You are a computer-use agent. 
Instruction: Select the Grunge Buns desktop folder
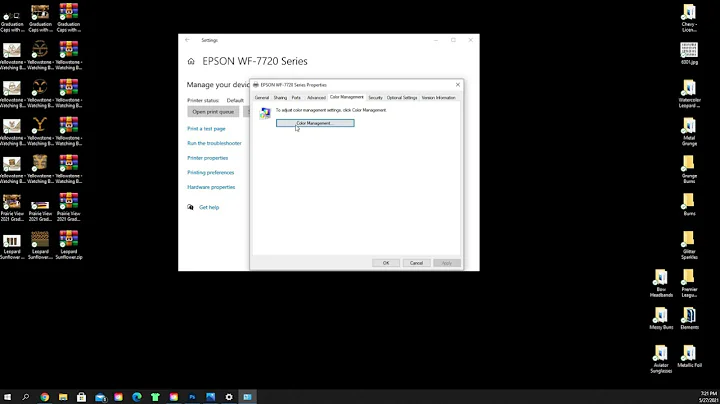tap(689, 170)
